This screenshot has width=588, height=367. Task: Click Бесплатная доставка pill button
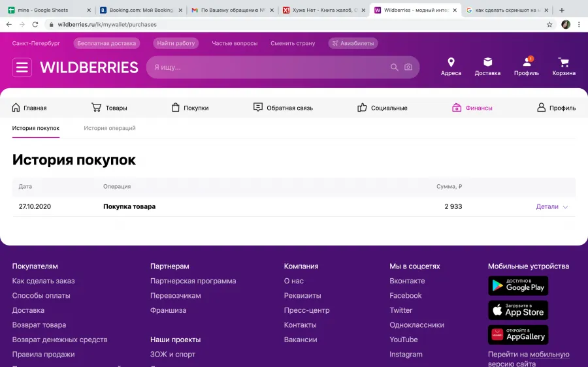(x=106, y=43)
